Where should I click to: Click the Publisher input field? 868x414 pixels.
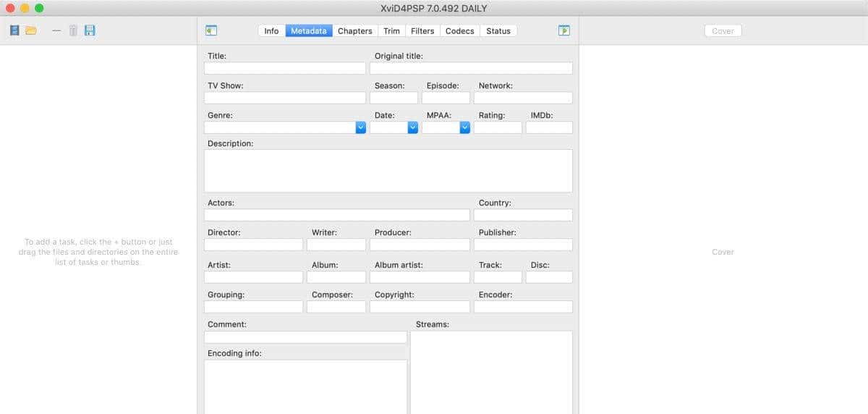(x=523, y=245)
